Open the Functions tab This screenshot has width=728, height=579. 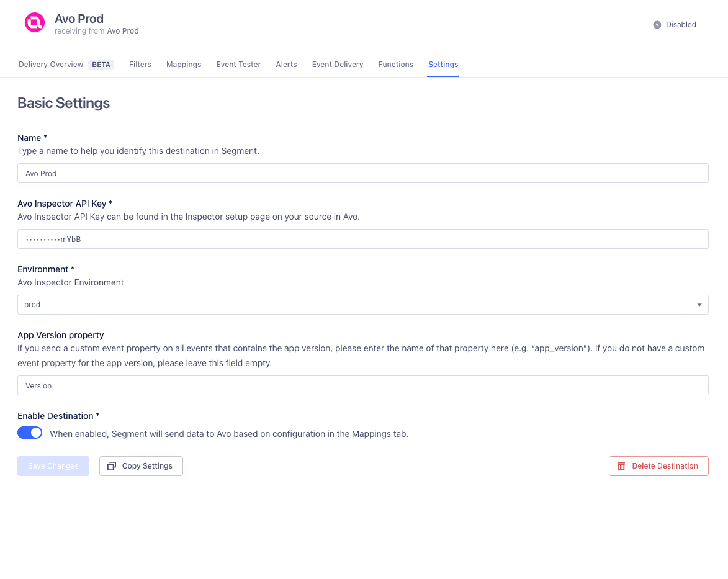395,64
